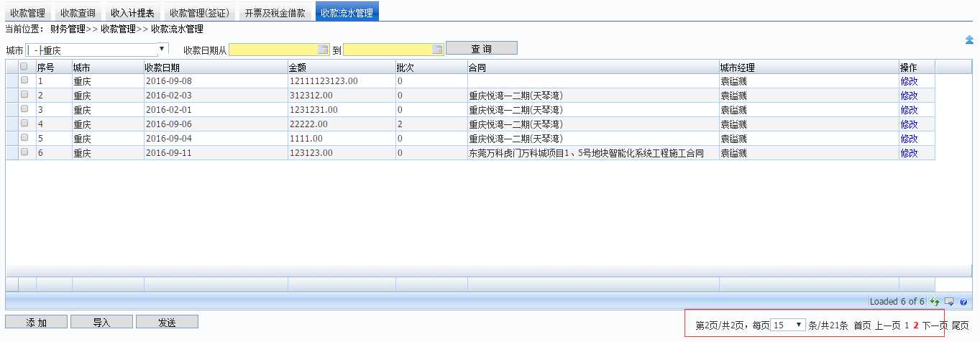980x342 pixels.
Task: Switch to the 收款查询 tab
Action: pos(78,11)
